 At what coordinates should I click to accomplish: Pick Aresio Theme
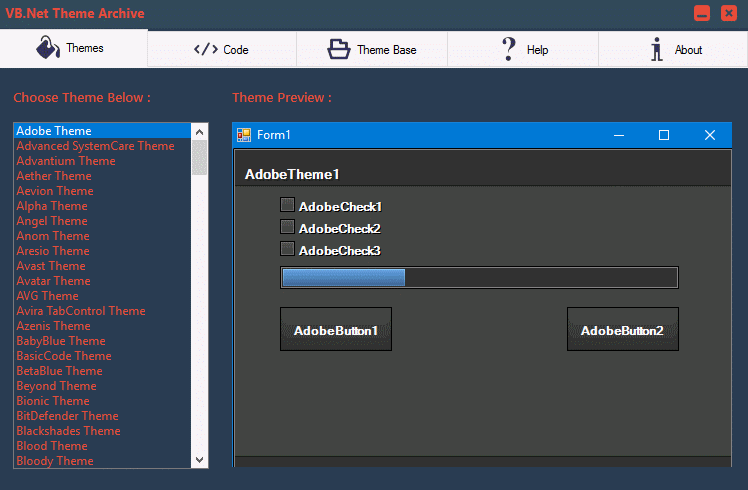coord(103,251)
